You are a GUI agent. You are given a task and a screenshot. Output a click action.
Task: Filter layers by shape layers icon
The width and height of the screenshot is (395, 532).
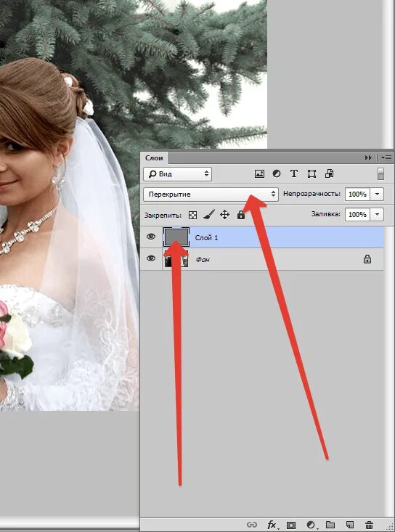click(311, 174)
